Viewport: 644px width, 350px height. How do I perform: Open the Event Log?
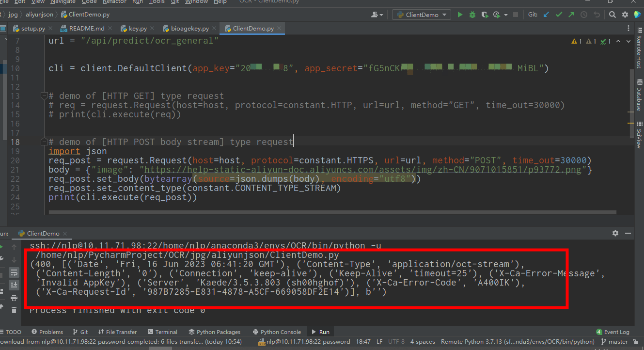pos(613,332)
